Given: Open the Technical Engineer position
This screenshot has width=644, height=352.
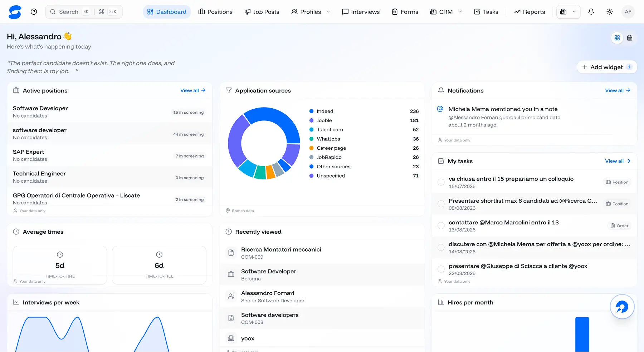Looking at the screenshot, I should [x=109, y=177].
